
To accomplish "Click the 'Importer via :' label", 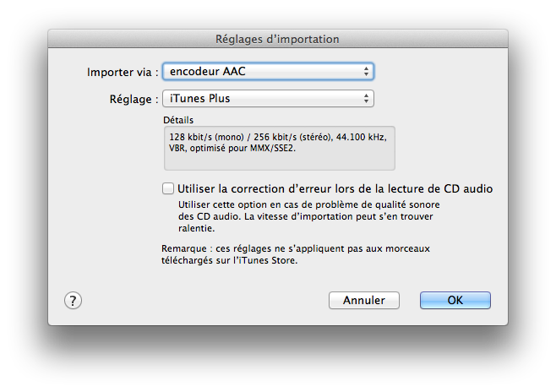I will tap(123, 73).
